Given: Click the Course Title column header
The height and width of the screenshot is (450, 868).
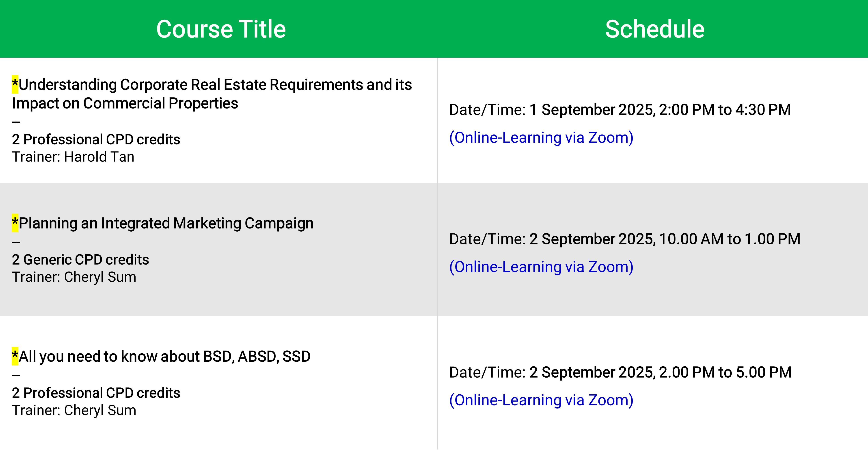Looking at the screenshot, I should click(x=221, y=29).
